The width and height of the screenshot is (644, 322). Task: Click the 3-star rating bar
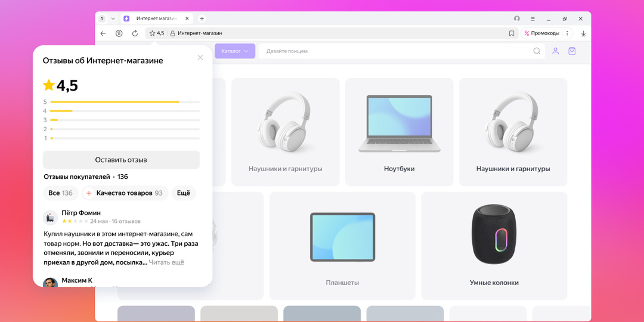point(125,120)
